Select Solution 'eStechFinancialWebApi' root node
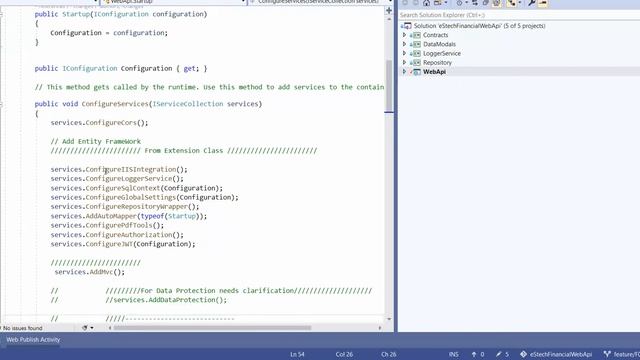This screenshot has width=640, height=360. 479,26
